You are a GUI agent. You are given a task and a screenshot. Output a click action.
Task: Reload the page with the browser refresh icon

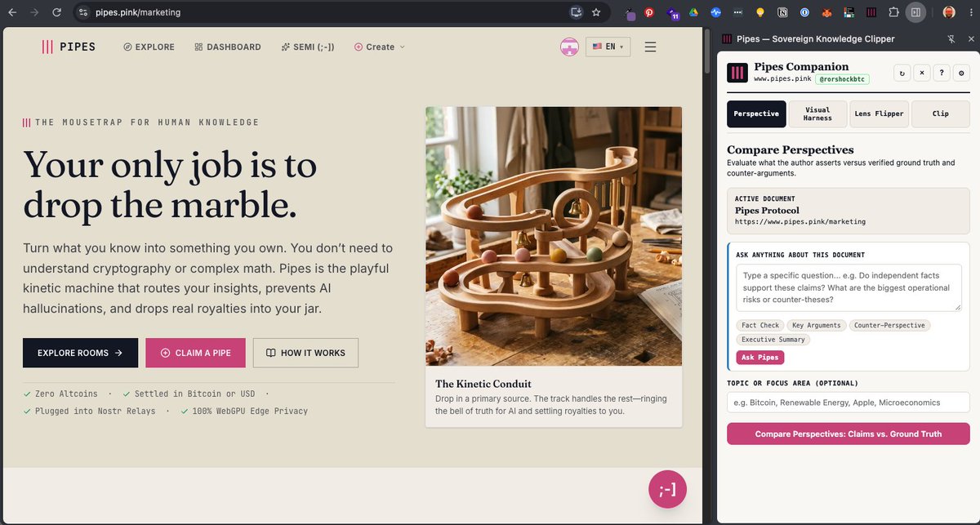click(56, 12)
